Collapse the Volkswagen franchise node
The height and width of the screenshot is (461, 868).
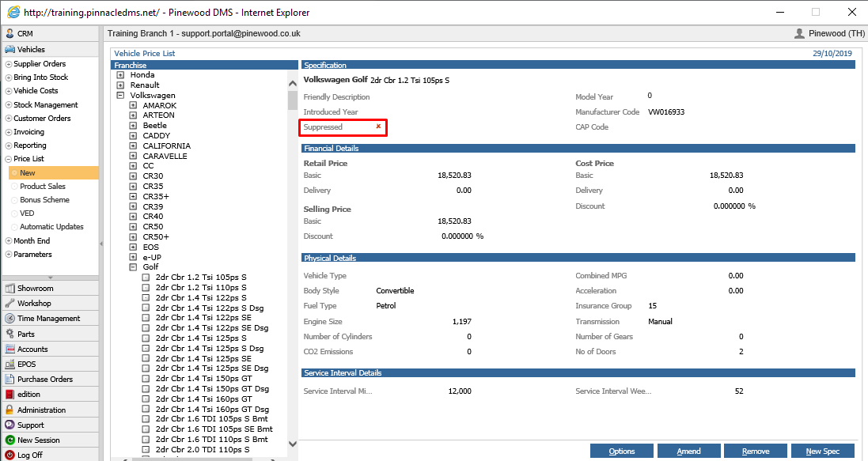(120, 95)
